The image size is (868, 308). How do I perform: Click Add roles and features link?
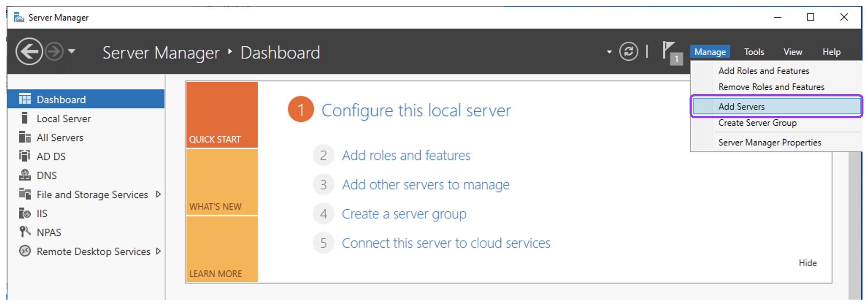(x=406, y=156)
